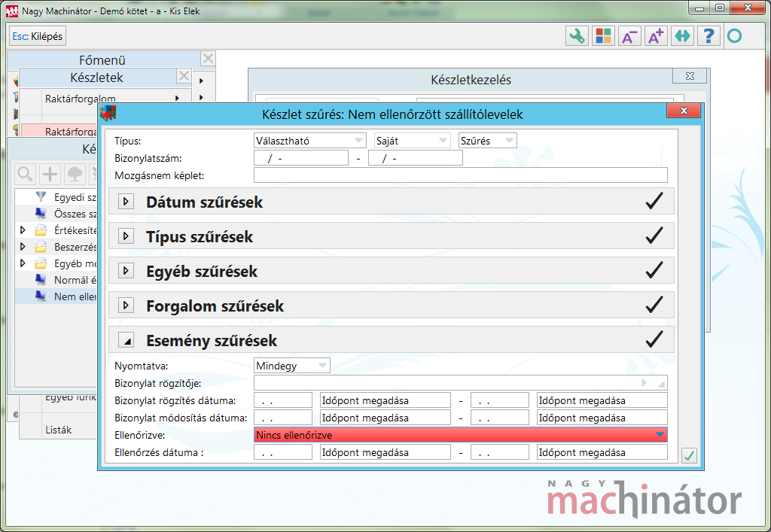Decrease font size with A- icon

[x=629, y=36]
